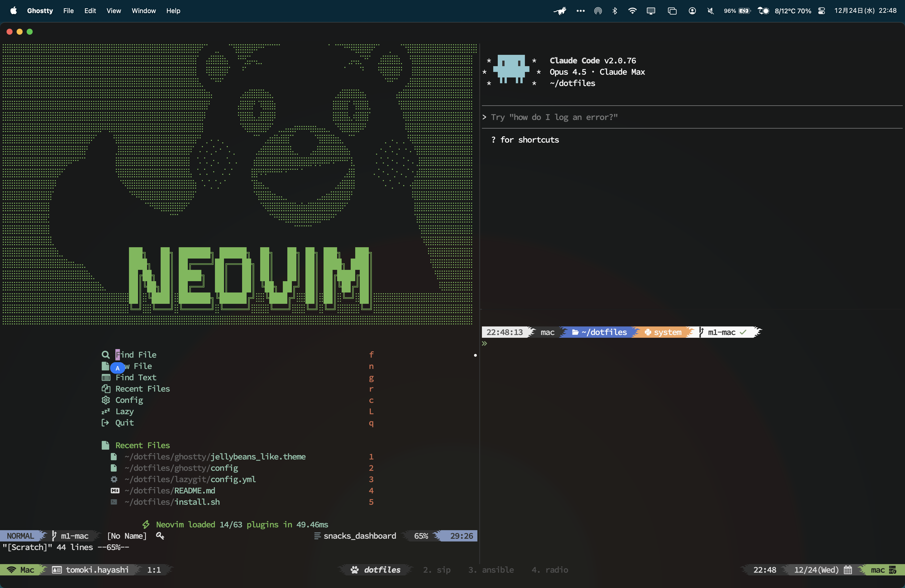Click the key icon in Neovim statusline
This screenshot has width=905, height=588.
160,536
